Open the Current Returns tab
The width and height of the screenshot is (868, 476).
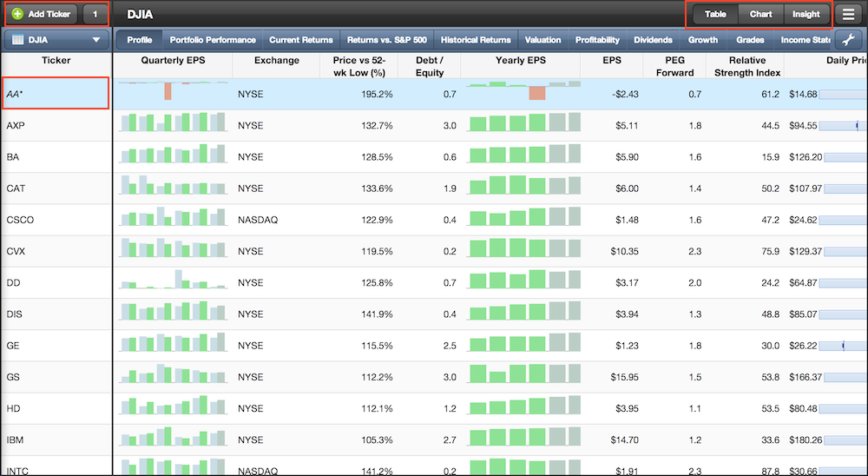tap(301, 40)
